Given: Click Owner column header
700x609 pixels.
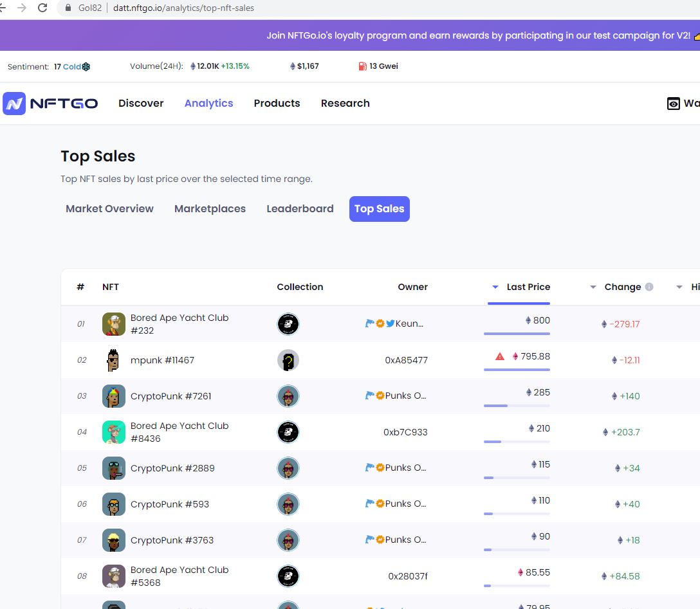Looking at the screenshot, I should (413, 287).
